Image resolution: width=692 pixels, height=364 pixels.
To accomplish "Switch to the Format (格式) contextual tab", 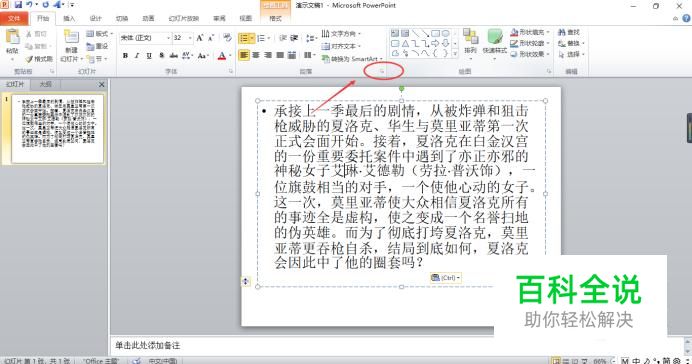I will click(275, 18).
